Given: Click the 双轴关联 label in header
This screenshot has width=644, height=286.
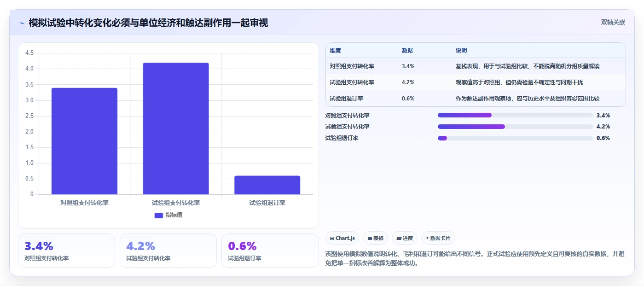Looking at the screenshot, I should click(x=613, y=23).
